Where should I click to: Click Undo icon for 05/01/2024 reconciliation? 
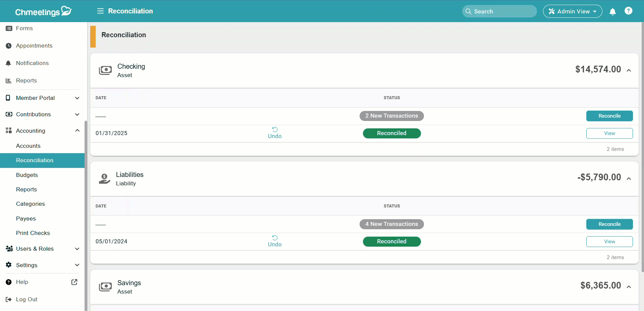click(275, 238)
